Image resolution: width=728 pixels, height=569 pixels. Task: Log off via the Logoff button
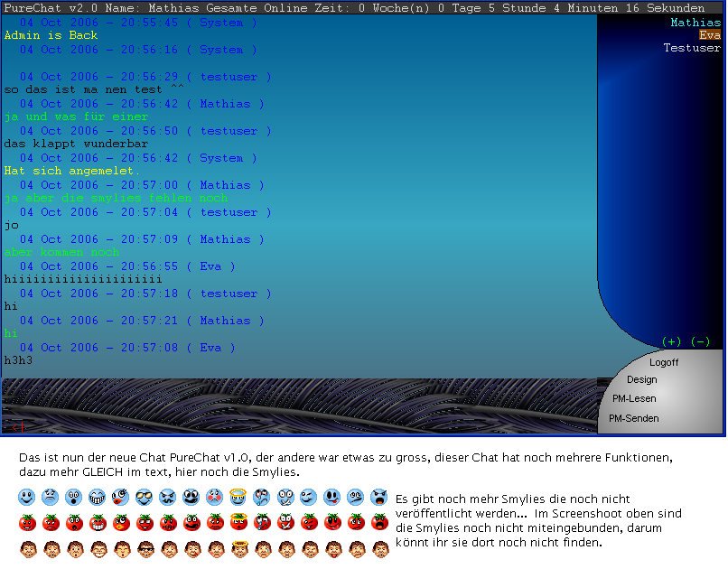coord(664,362)
